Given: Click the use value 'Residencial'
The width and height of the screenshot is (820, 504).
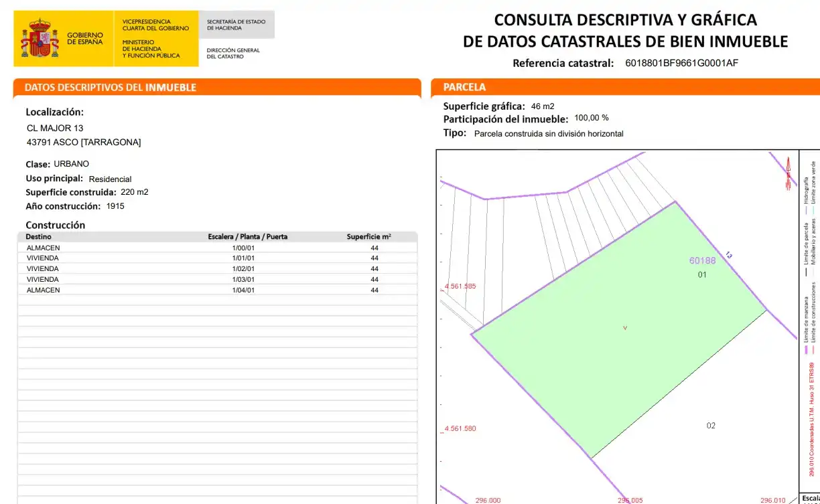Looking at the screenshot, I should pos(110,179).
